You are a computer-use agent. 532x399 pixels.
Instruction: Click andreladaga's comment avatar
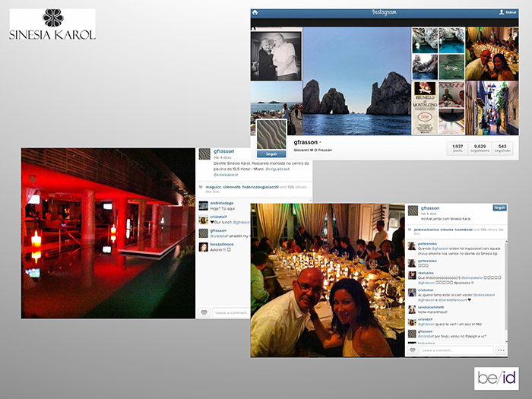tap(203, 206)
